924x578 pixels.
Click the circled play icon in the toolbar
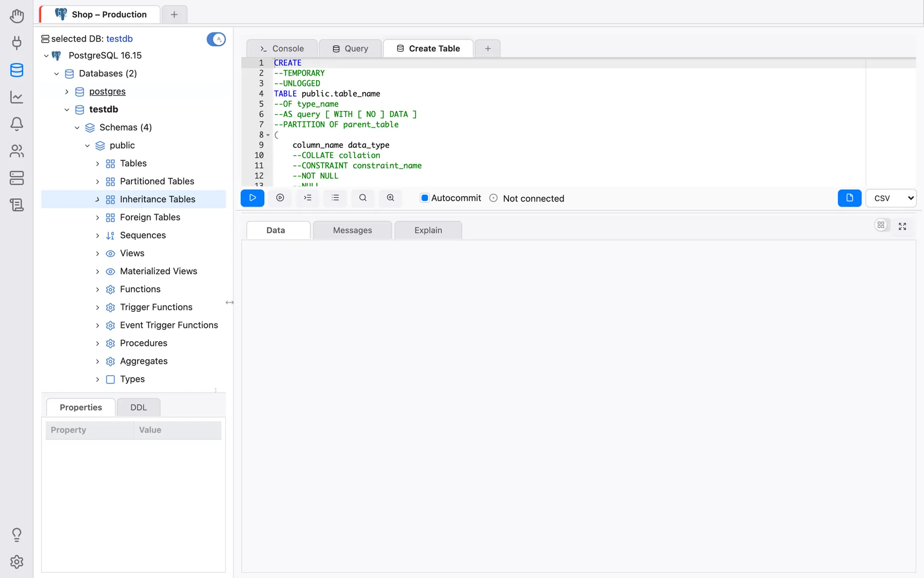click(280, 198)
